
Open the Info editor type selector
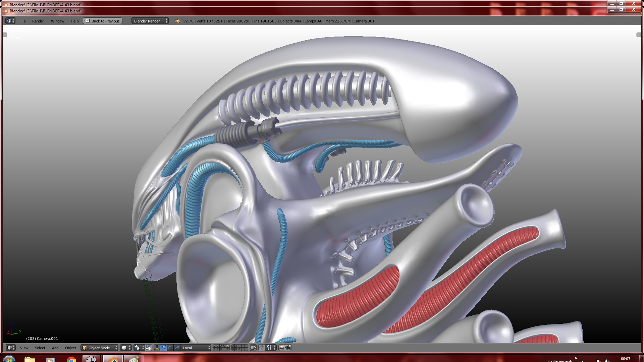click(10, 21)
